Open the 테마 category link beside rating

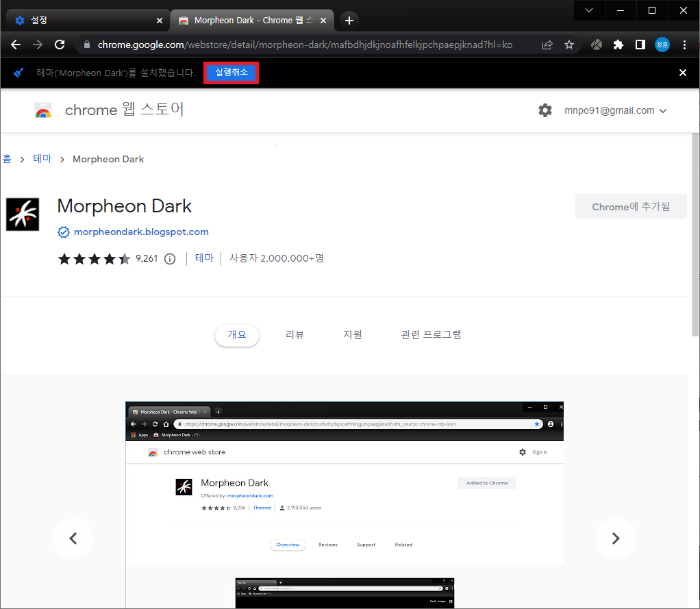pos(205,258)
